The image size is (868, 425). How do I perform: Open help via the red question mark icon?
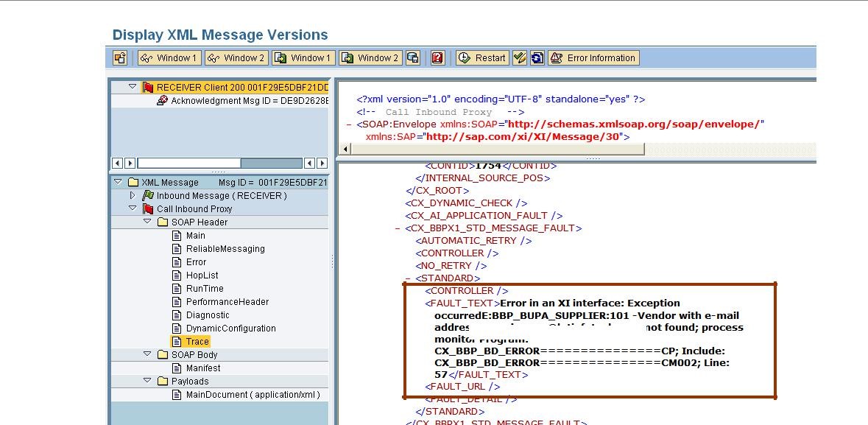pos(437,57)
